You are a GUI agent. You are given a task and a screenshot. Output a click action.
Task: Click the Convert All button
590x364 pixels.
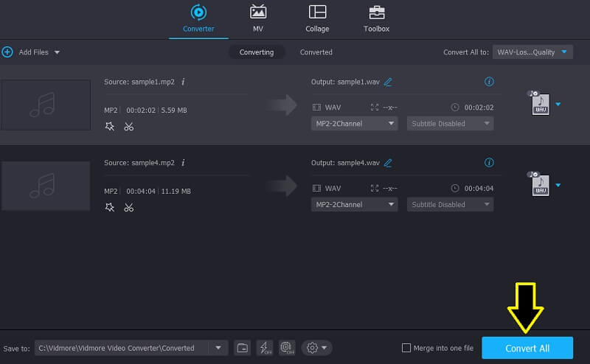(527, 348)
